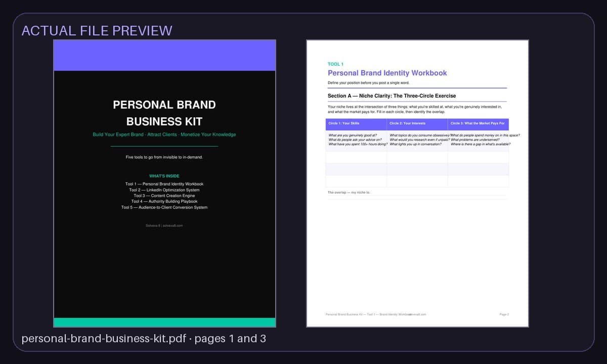Click 'Five tools to go from invisible to in-demand.'
This screenshot has height=364, width=607.
coord(164,157)
